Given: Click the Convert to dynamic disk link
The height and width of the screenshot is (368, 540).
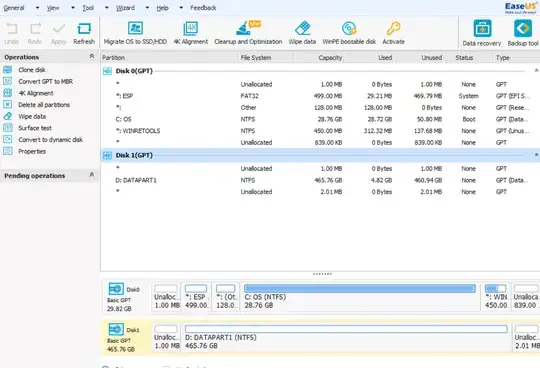Looking at the screenshot, I should [x=50, y=140].
